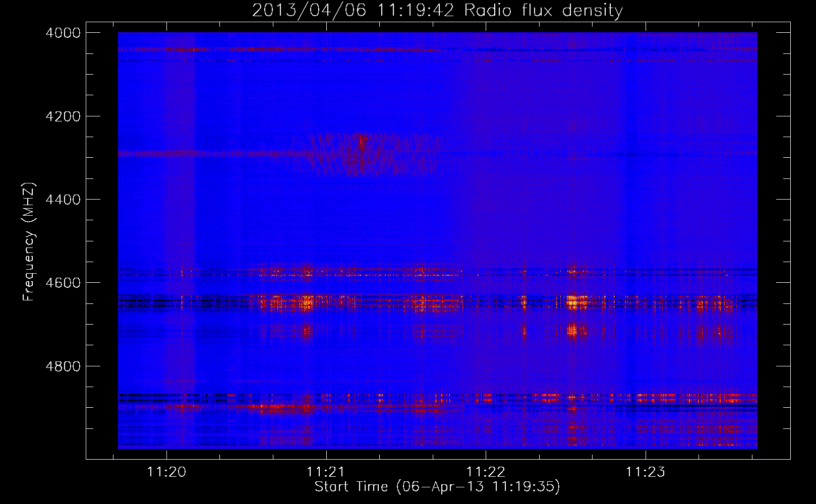Select the 4800 frequency axis label
The width and height of the screenshot is (816, 504).
[63, 366]
